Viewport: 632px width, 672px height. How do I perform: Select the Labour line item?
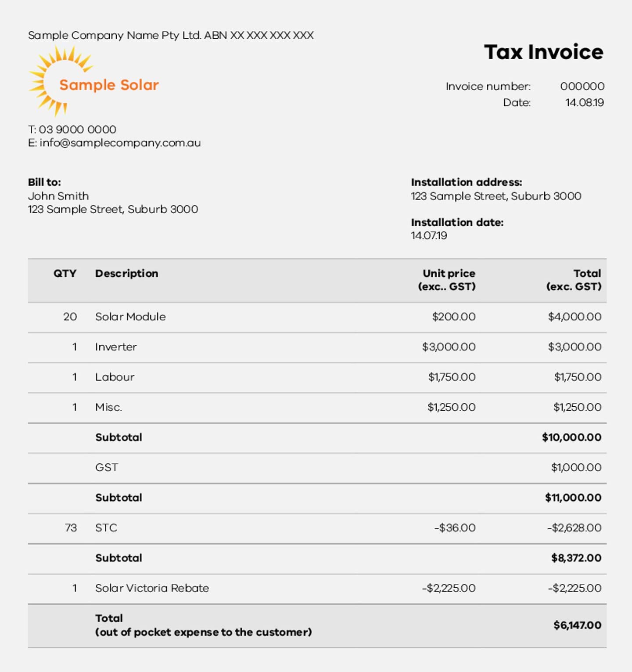pos(115,377)
